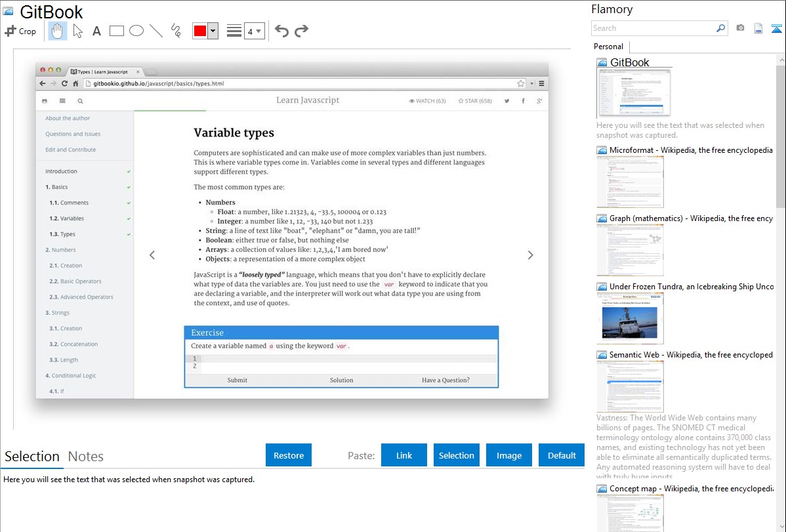
Task: Click the browser forward arrow in the snapshot
Action: (53, 83)
